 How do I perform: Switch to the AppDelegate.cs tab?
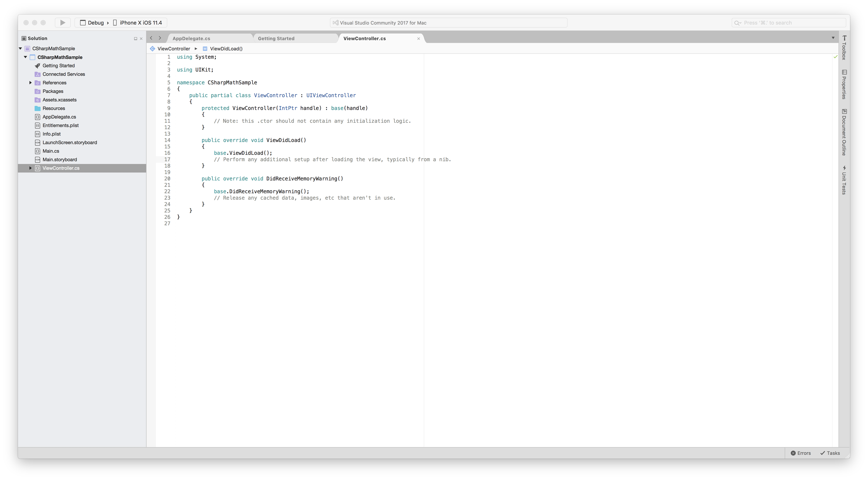[191, 38]
